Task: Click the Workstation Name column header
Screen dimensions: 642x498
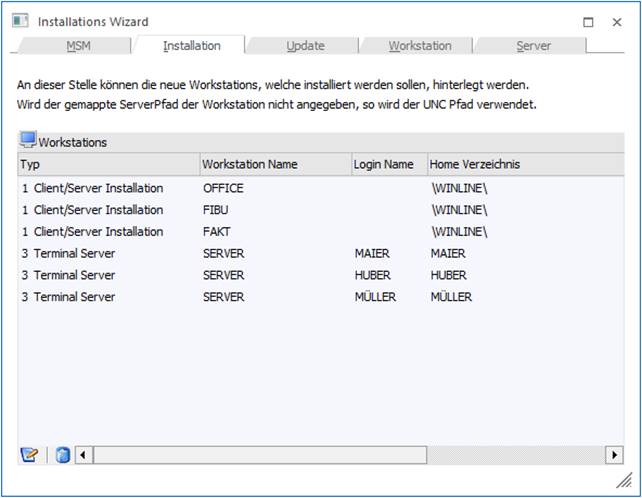Action: click(x=273, y=164)
